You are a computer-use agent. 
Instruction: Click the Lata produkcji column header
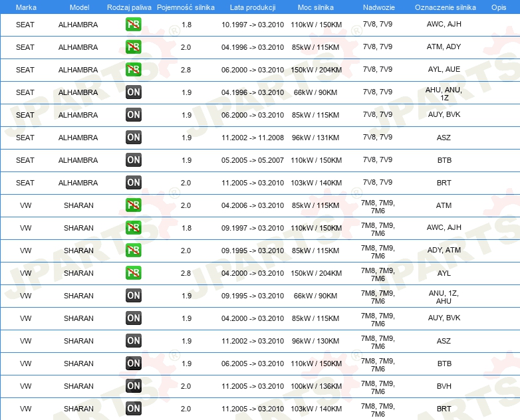[253, 7]
